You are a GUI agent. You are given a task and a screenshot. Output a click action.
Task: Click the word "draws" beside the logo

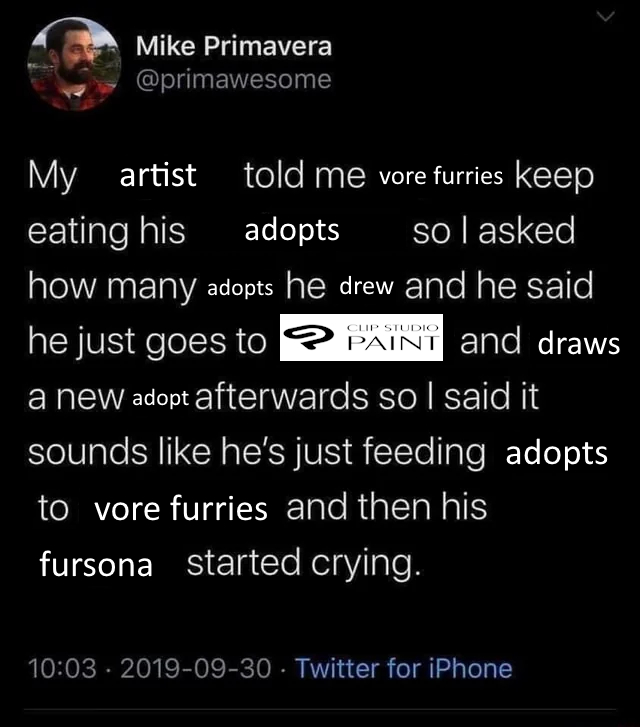pos(579,345)
